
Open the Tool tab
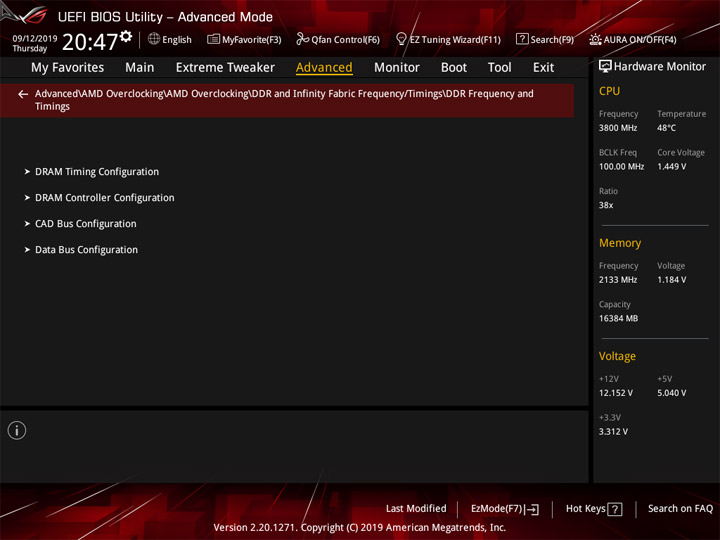(x=499, y=68)
